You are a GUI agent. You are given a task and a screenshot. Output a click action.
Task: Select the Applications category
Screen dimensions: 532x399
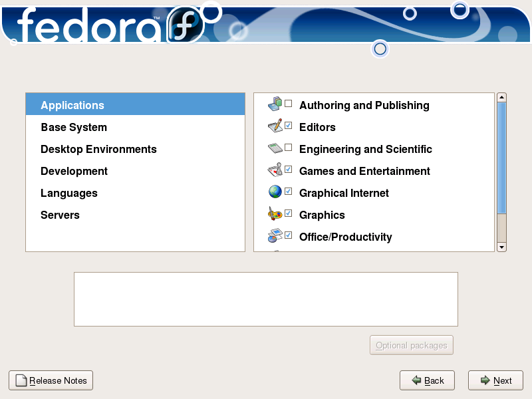click(x=136, y=105)
